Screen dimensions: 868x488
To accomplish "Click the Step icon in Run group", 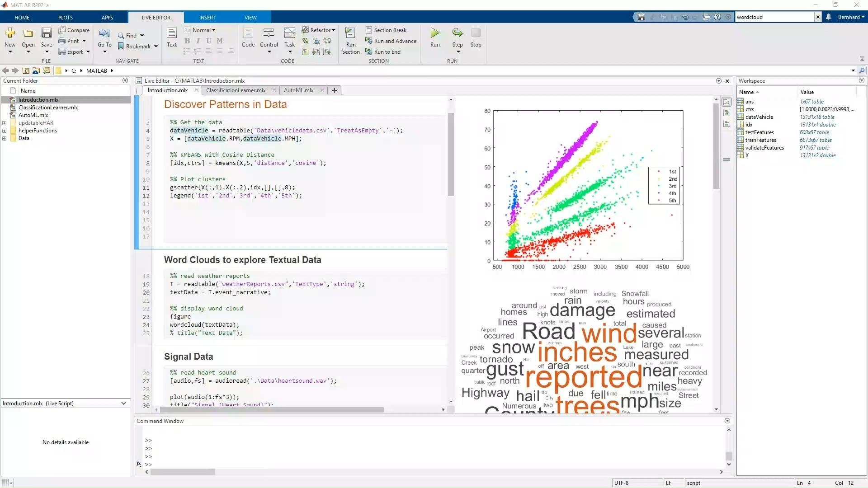I will (457, 33).
